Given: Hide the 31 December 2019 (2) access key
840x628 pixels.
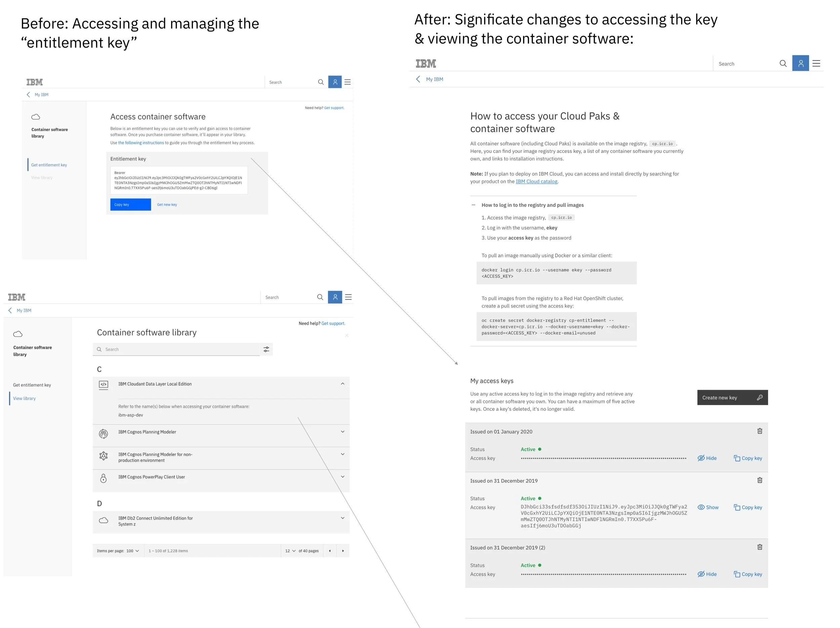Looking at the screenshot, I should tap(707, 574).
